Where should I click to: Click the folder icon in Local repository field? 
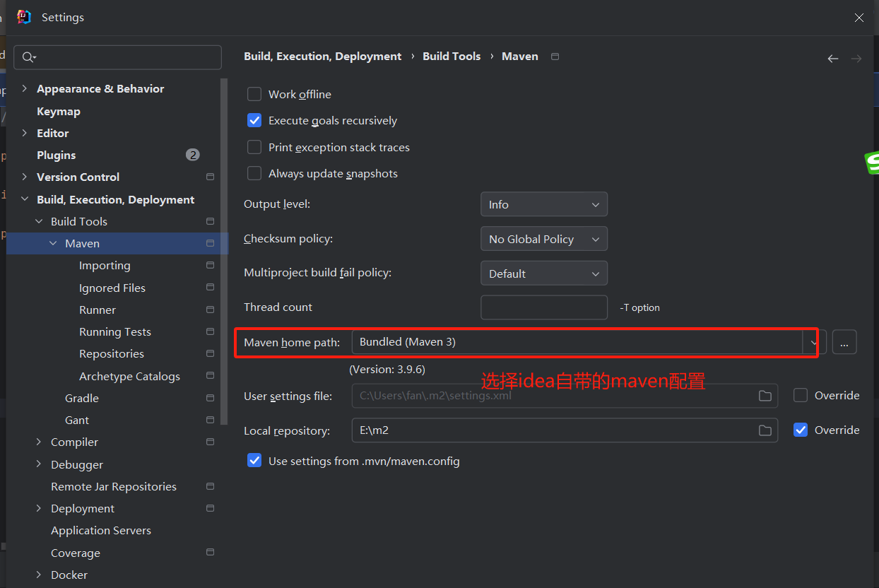[765, 430]
